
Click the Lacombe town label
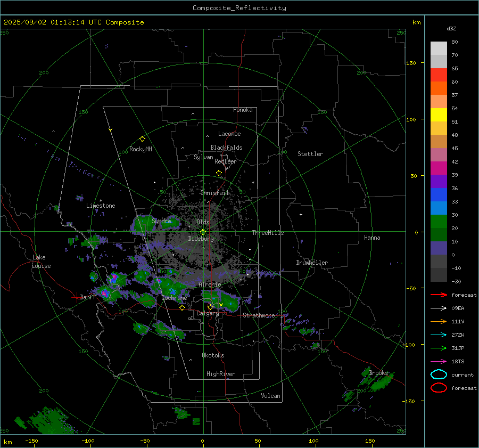coord(229,134)
